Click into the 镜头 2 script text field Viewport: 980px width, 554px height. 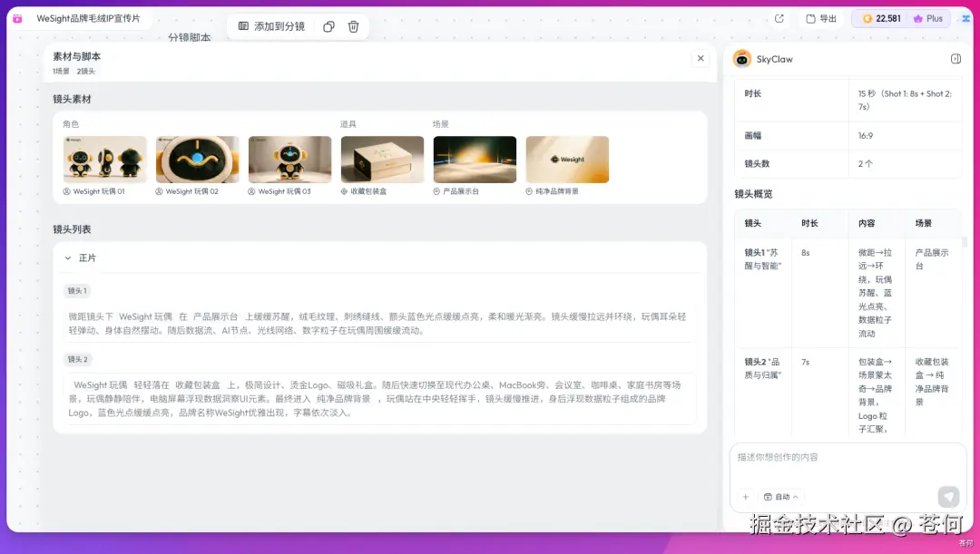click(x=380, y=399)
